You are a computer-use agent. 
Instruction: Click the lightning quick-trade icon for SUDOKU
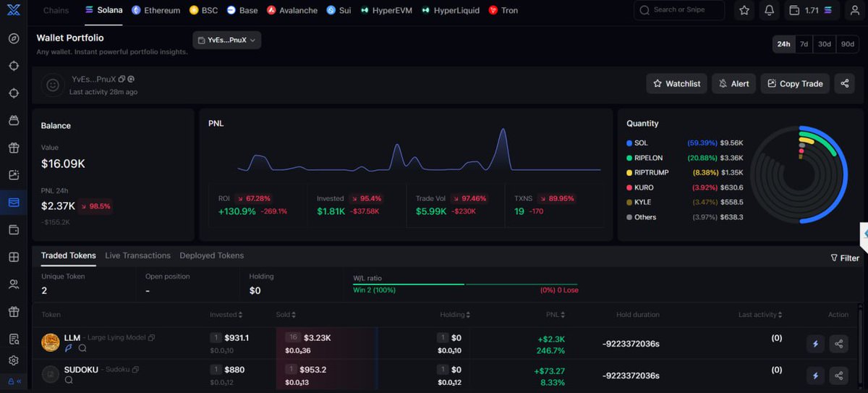816,375
